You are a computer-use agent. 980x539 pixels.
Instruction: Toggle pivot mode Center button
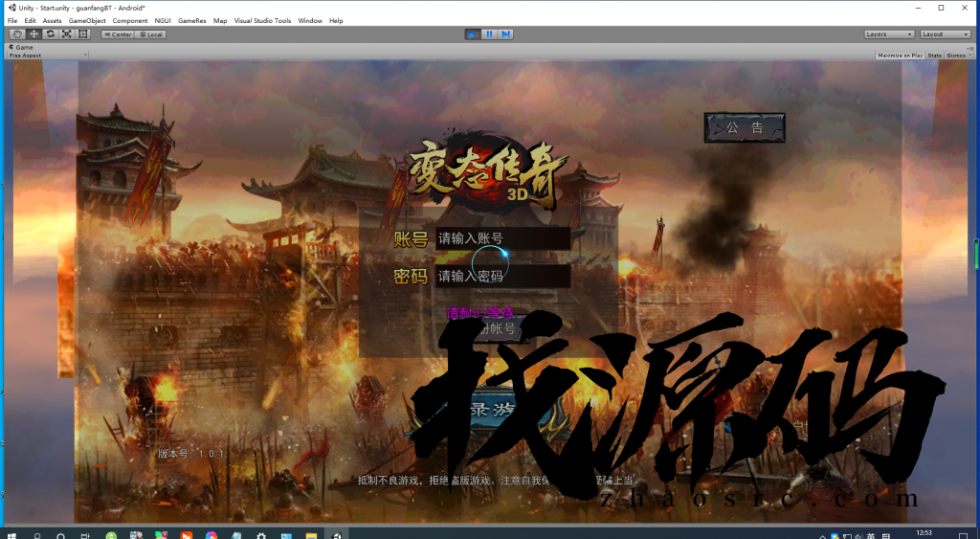coord(118,34)
